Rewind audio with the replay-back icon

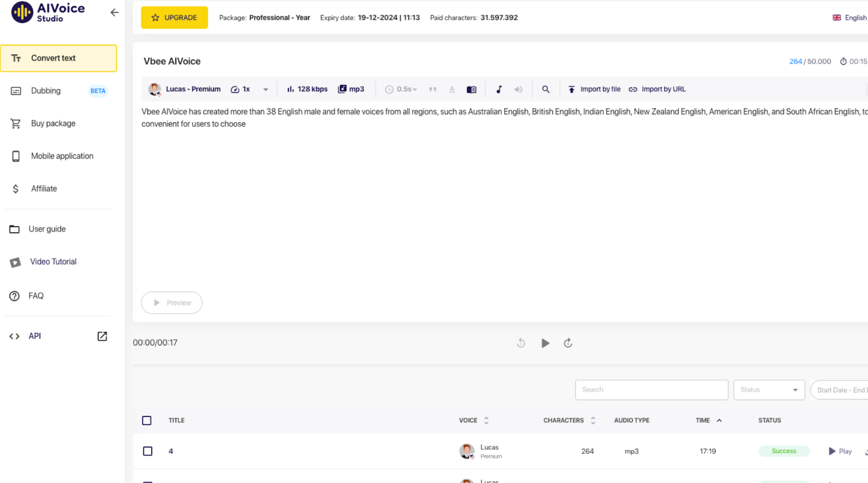tap(521, 343)
